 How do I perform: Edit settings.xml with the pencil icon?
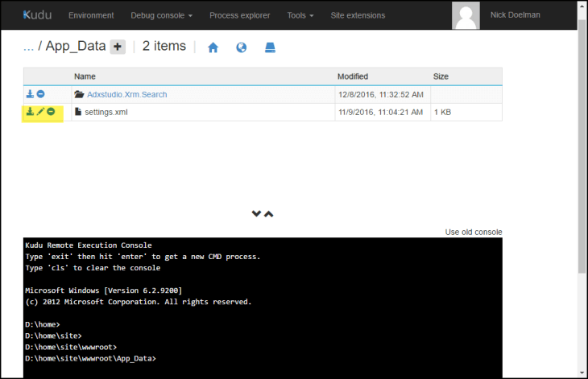(x=40, y=112)
